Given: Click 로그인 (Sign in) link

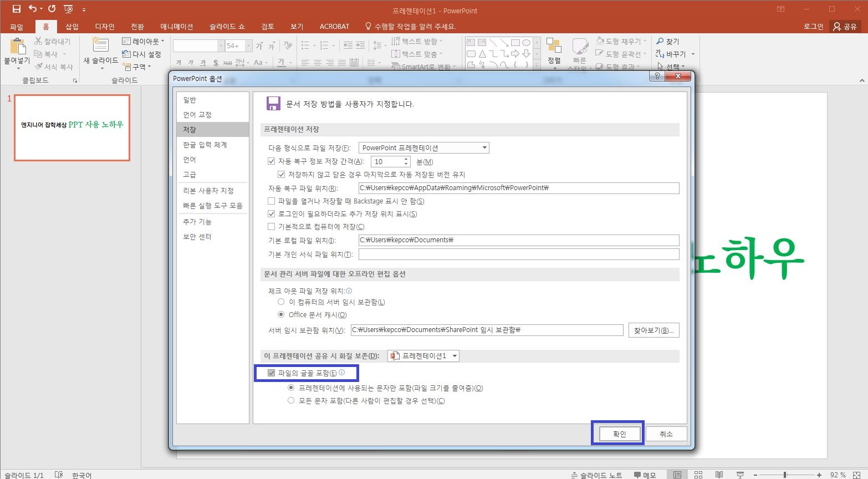Looking at the screenshot, I should coord(813,27).
